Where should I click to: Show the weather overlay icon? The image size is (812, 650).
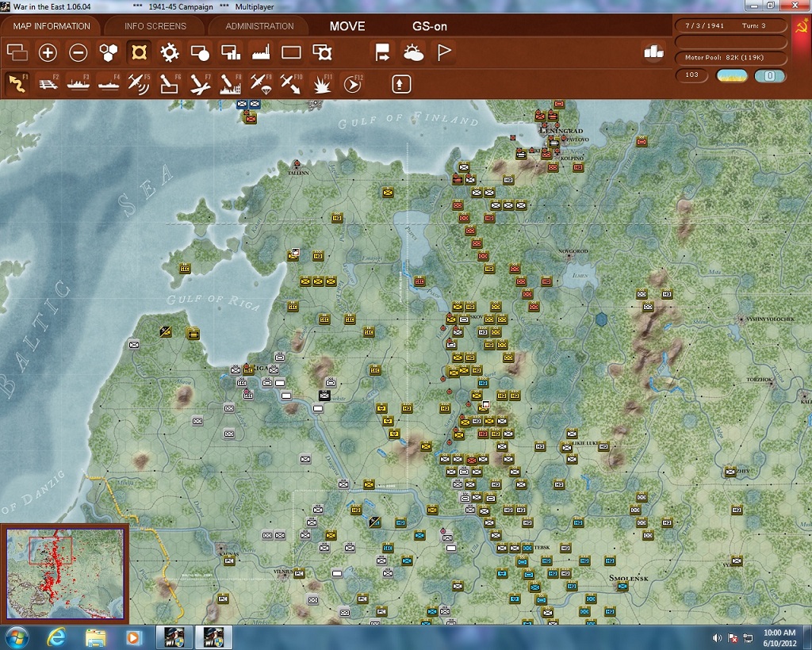coord(413,52)
